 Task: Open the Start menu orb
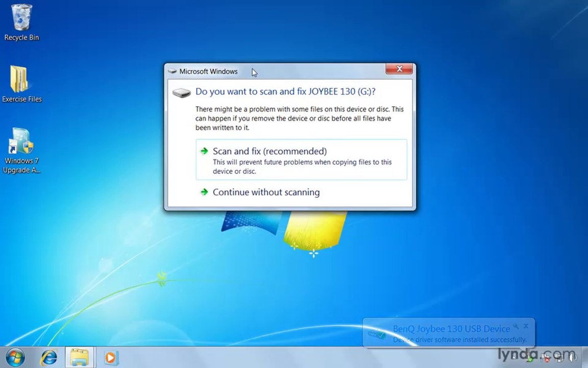pos(15,357)
